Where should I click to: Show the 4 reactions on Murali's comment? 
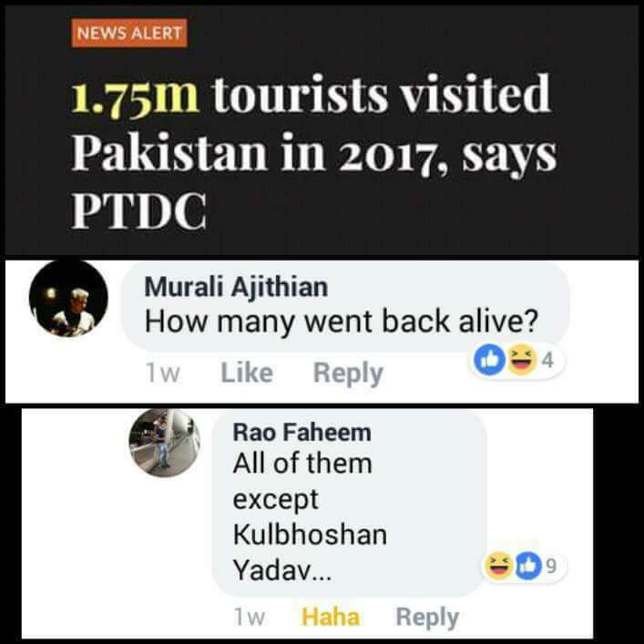(519, 361)
